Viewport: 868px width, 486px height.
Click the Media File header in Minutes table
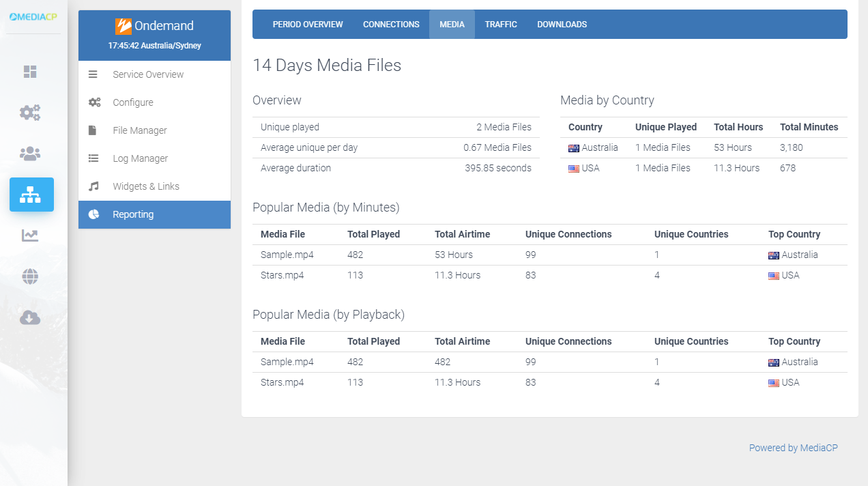pyautogui.click(x=283, y=234)
